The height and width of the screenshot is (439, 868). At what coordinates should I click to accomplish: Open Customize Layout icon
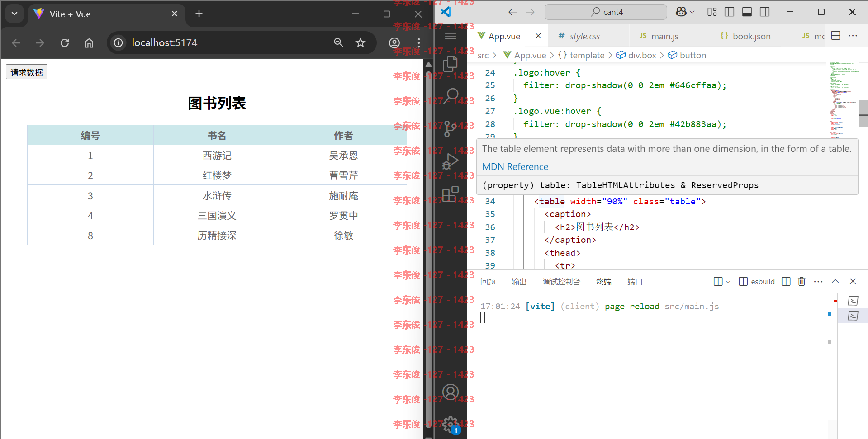(x=712, y=12)
